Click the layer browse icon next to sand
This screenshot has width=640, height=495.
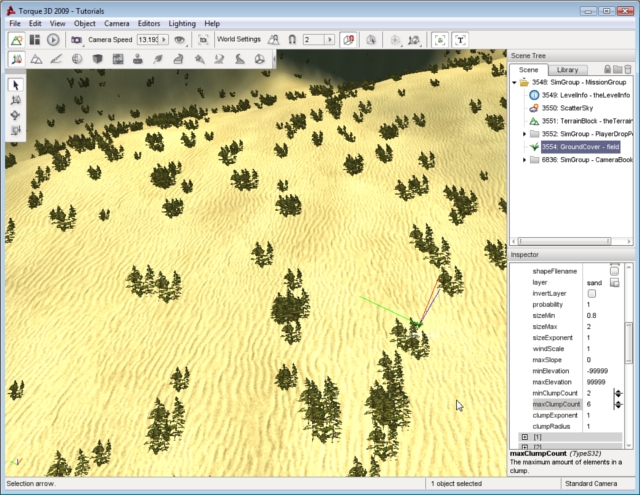[x=614, y=283]
